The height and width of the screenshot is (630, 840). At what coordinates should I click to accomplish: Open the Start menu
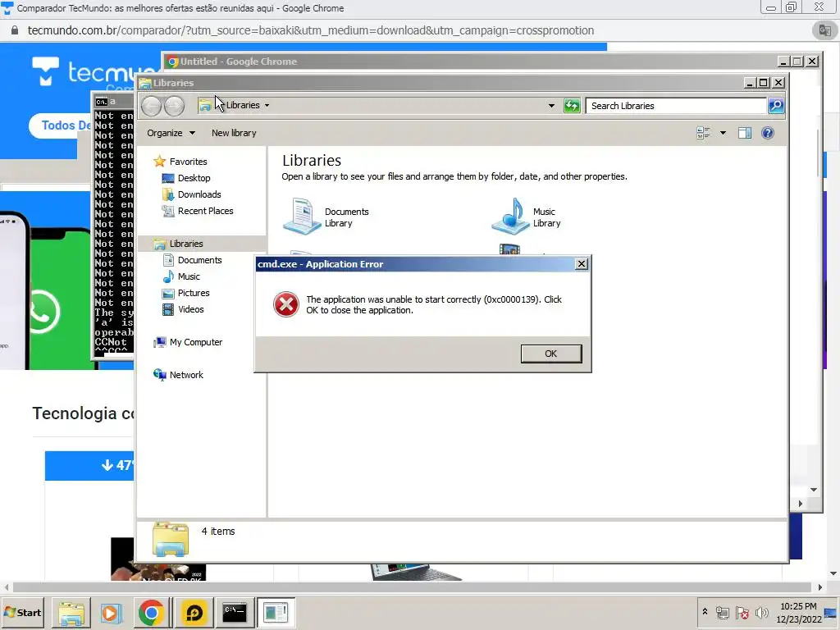(22, 612)
